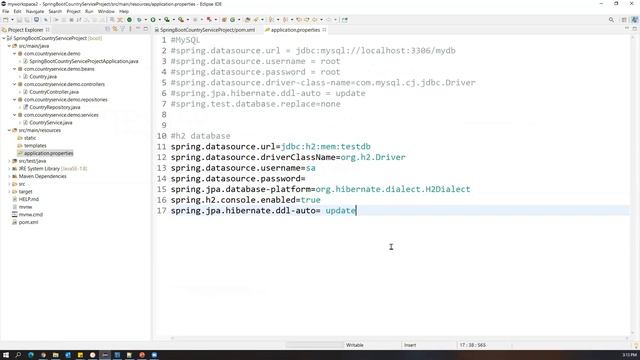Screen dimensions: 640x360
Task: Click the Run External Tools icon
Action: point(181,20)
